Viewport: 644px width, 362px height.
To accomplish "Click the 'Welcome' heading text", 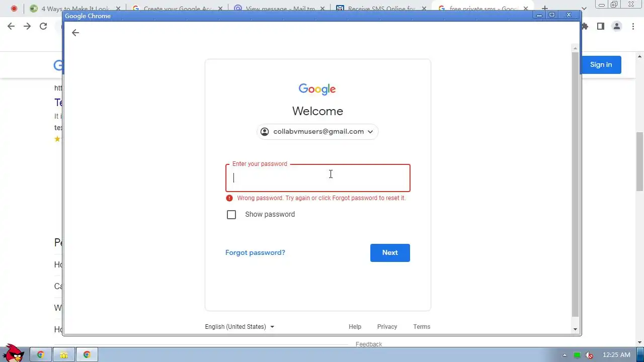I will click(x=317, y=111).
